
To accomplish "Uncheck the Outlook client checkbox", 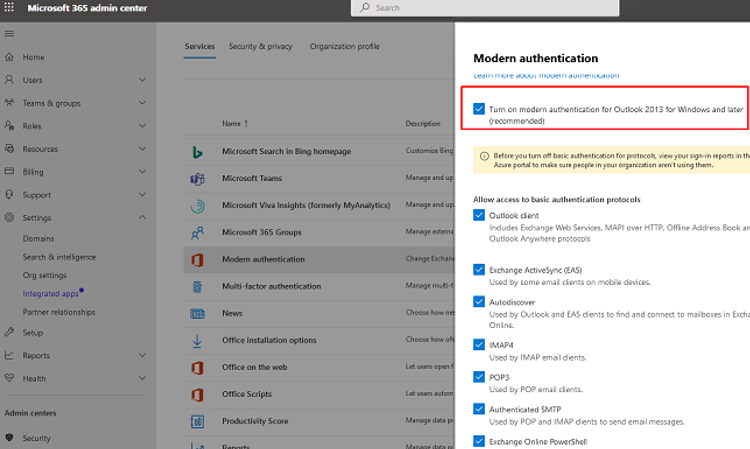I will pos(479,215).
